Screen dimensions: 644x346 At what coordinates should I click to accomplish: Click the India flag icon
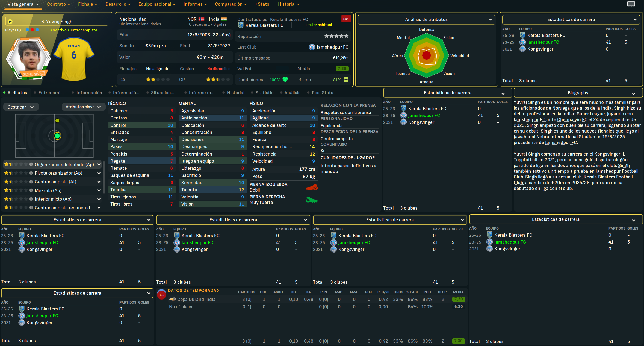pos(224,19)
